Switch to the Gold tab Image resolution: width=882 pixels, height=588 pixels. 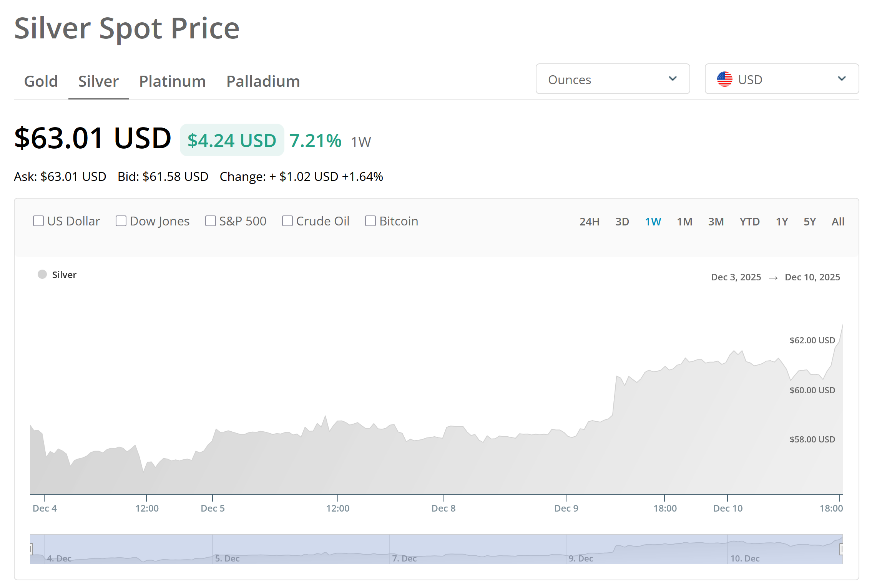(41, 81)
